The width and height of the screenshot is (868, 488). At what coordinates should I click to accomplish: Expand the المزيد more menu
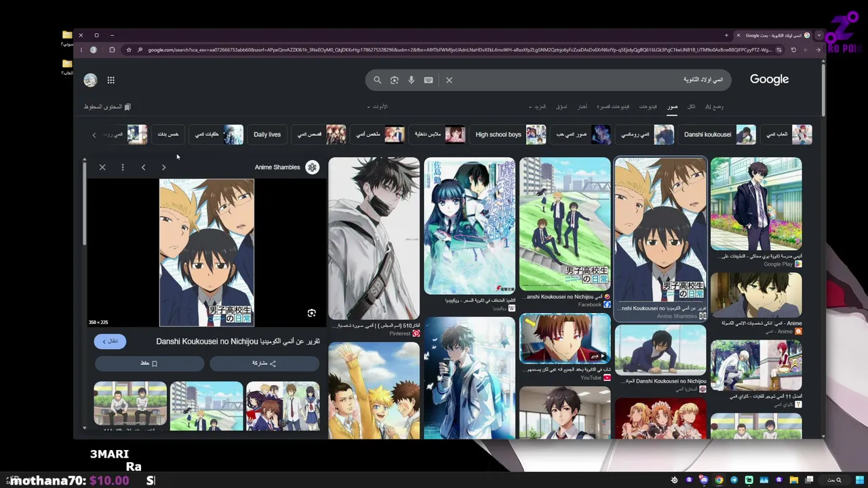(537, 106)
